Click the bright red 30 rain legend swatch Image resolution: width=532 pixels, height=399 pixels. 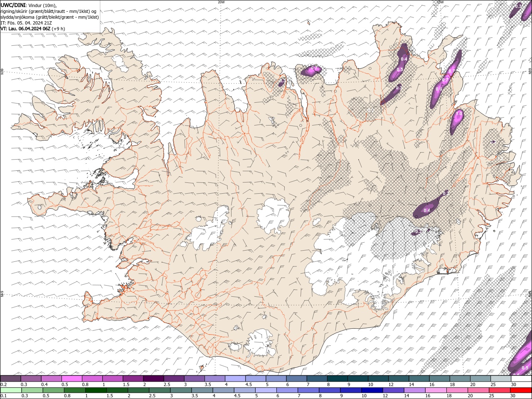coord(521,390)
